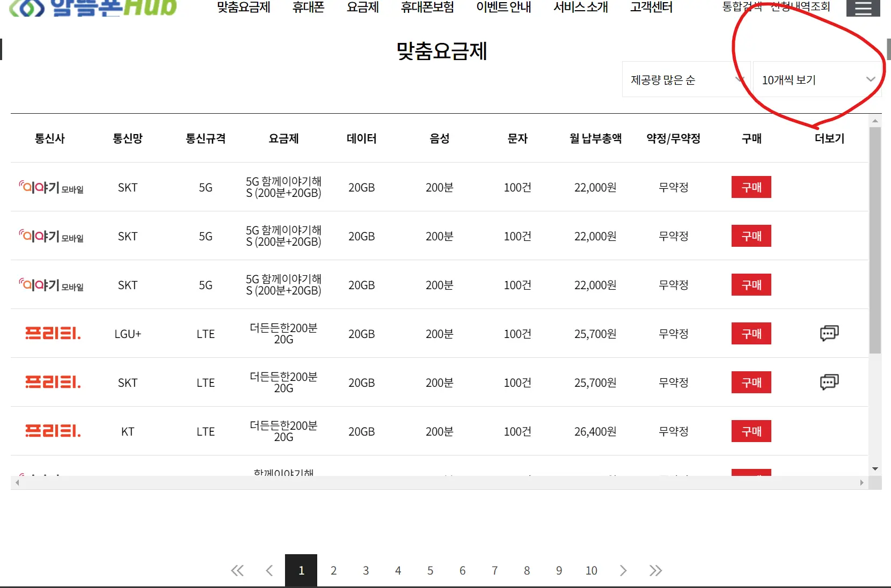Open 맞춤요금제 menu
This screenshot has width=891, height=588.
point(244,8)
